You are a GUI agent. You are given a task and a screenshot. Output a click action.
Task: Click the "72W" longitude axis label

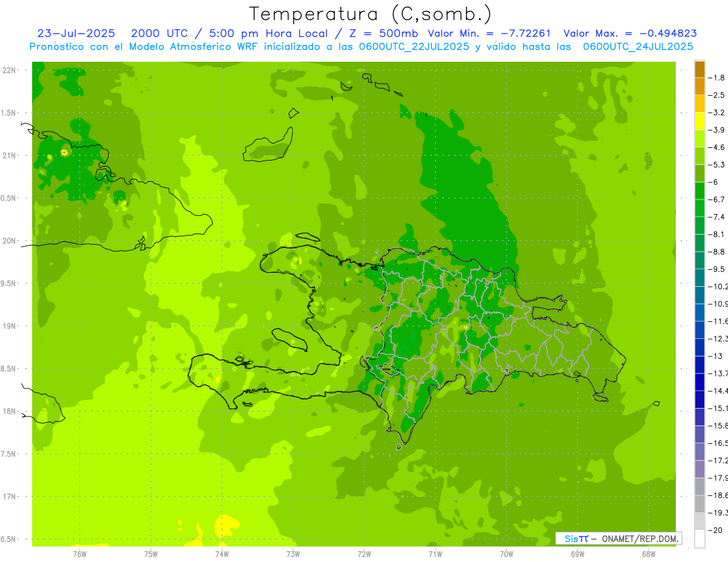tap(364, 554)
